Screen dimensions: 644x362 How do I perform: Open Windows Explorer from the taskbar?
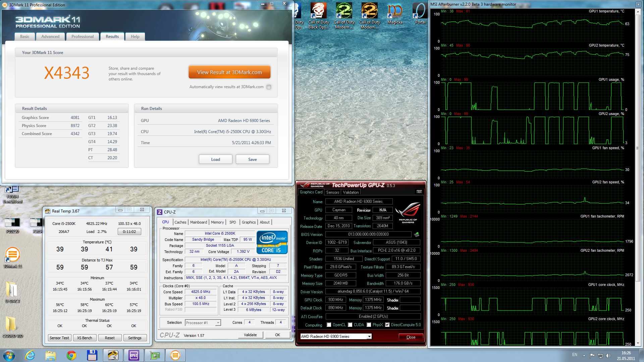[51, 355]
